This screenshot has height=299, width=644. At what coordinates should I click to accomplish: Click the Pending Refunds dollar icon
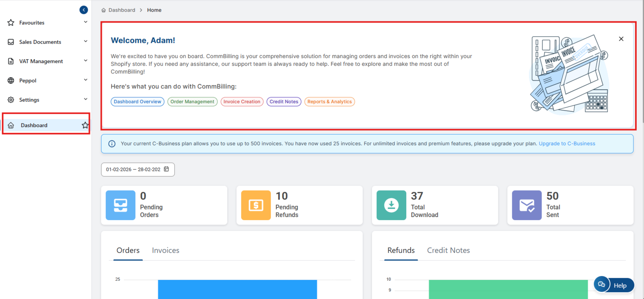click(x=256, y=205)
